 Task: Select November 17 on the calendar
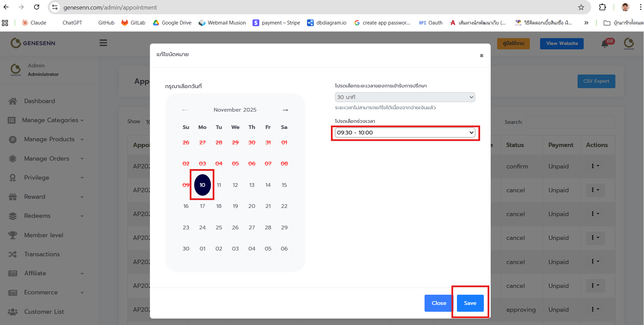202,206
